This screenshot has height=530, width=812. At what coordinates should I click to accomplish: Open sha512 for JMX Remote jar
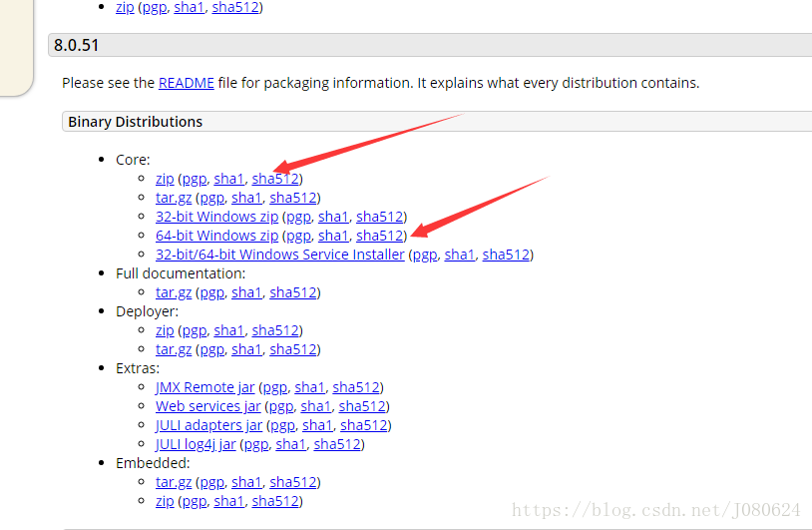(356, 387)
